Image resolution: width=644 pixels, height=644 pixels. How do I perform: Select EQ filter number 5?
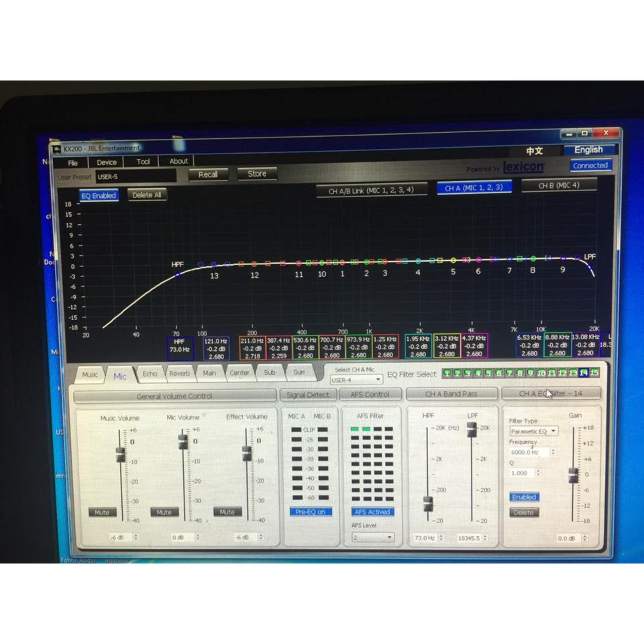[x=488, y=373]
